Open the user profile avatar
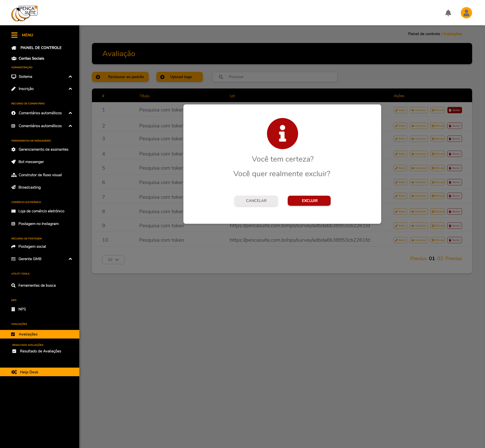This screenshot has width=485, height=448. [466, 13]
